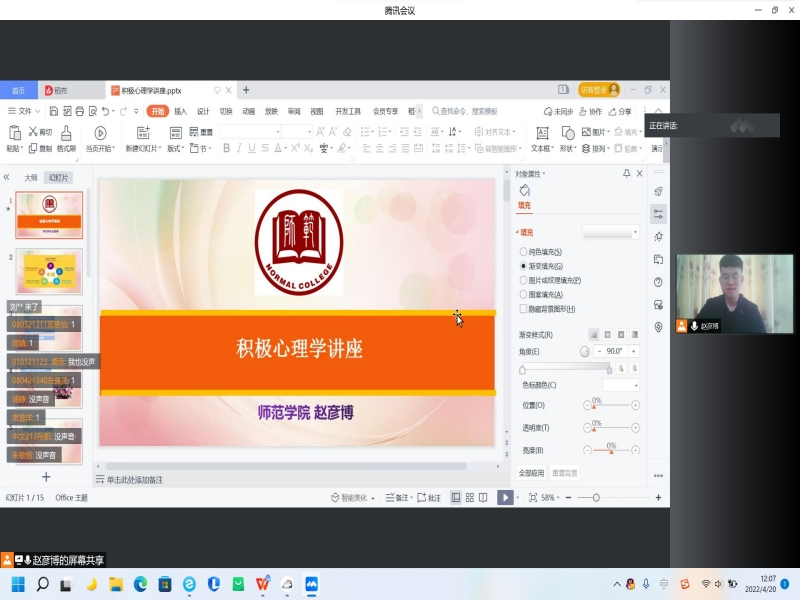Click the Copy (复制) icon in the WPS ribbon
Image resolution: width=800 pixels, height=600 pixels.
point(40,148)
